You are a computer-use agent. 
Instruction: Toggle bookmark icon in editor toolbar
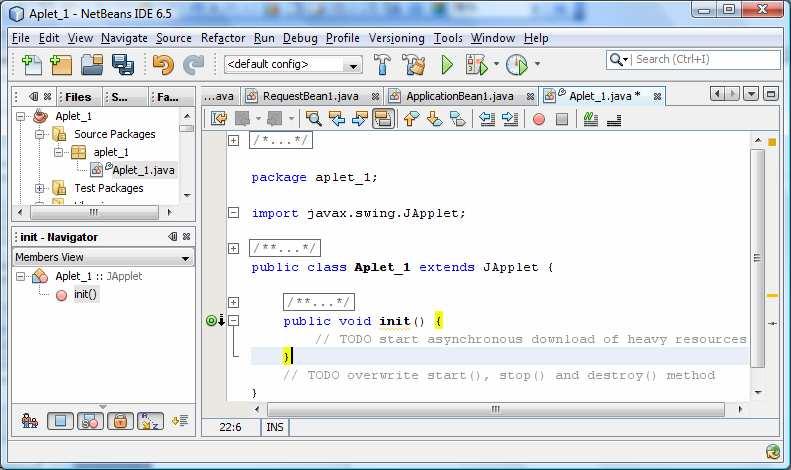pos(458,119)
